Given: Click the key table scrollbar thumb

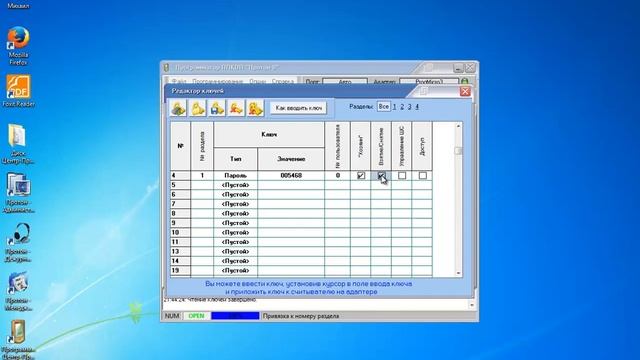Looking at the screenshot, I should tap(458, 151).
